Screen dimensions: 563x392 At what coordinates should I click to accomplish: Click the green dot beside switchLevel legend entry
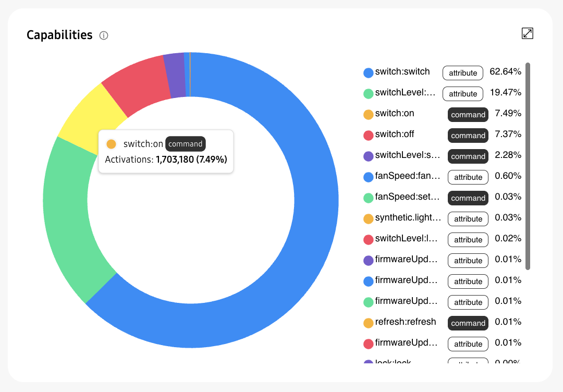pos(368,94)
